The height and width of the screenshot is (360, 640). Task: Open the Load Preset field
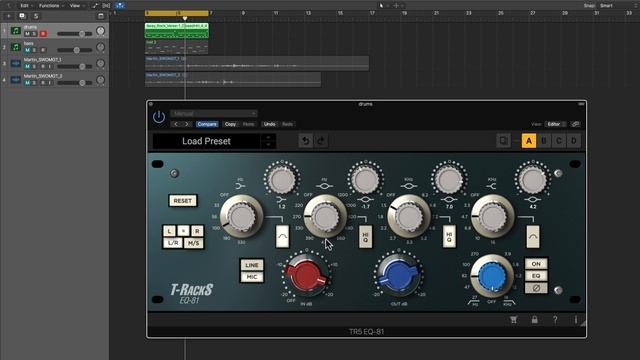[207, 141]
